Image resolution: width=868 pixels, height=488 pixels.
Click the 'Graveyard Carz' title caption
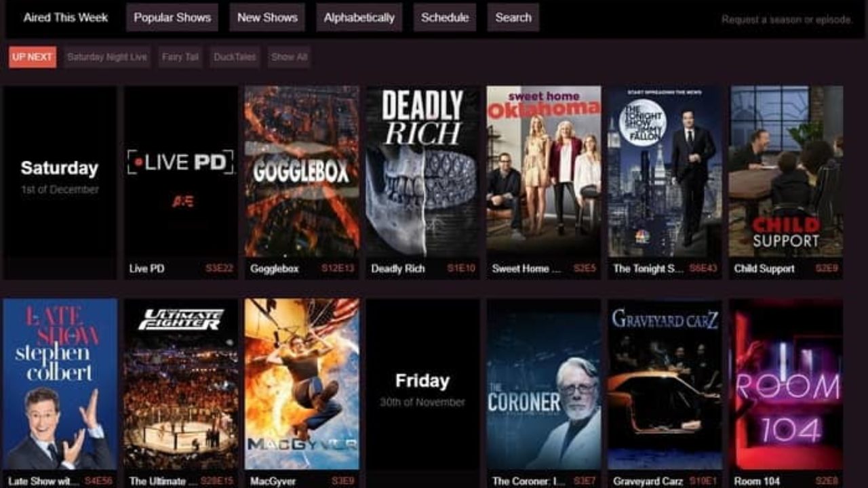648,481
